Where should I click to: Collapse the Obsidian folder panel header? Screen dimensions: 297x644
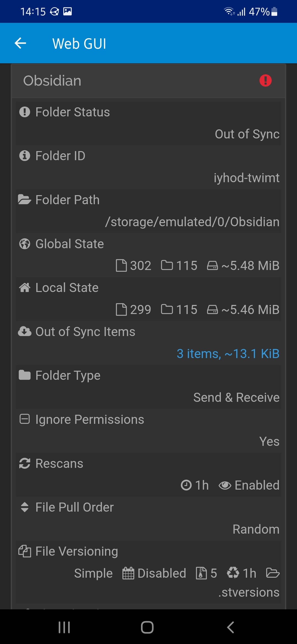(52, 81)
